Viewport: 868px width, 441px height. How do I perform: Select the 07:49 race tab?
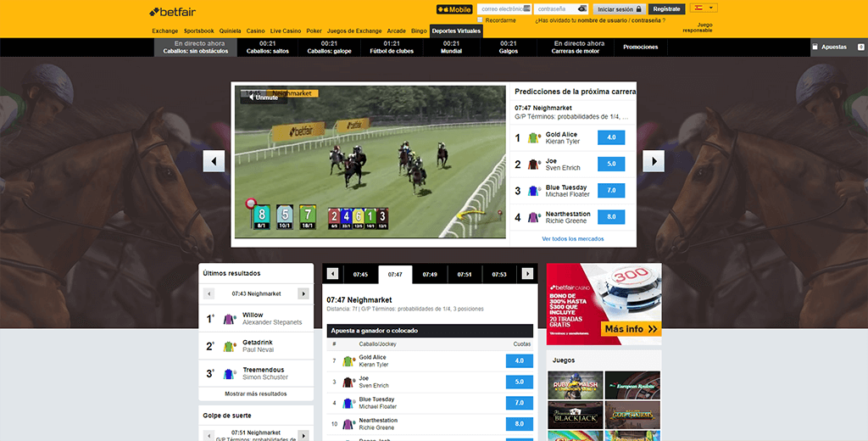point(430,274)
